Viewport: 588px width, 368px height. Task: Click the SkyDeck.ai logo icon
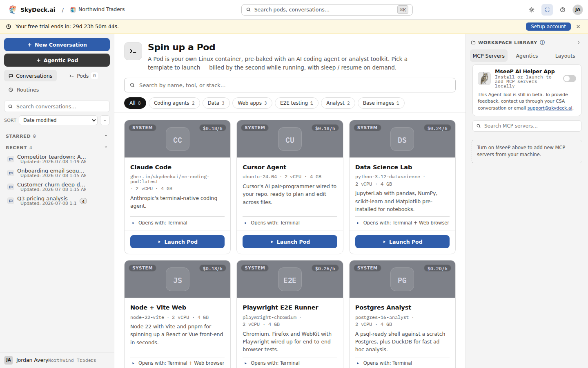tap(13, 9)
